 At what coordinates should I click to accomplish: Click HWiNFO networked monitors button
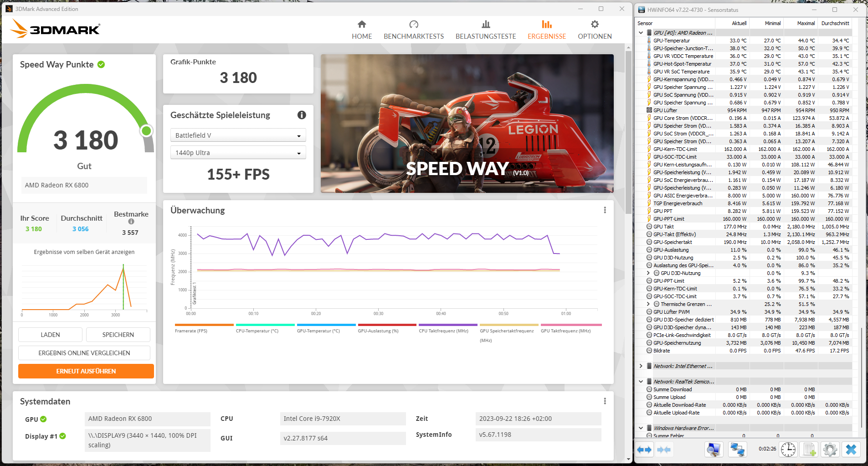click(737, 450)
